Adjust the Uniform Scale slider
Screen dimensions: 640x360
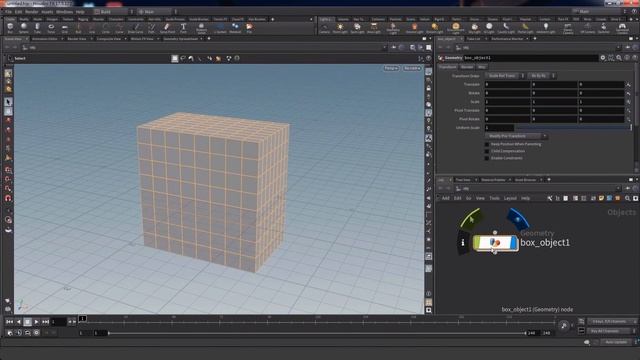[573, 128]
